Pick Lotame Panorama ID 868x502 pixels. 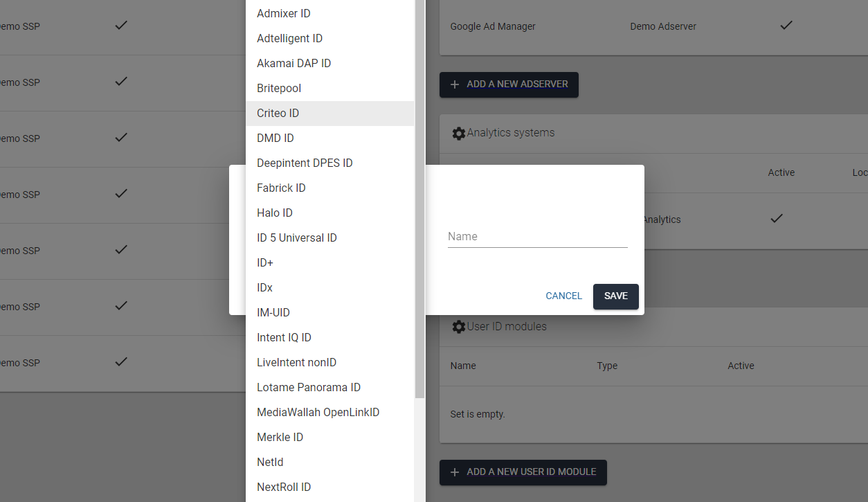pos(330,388)
